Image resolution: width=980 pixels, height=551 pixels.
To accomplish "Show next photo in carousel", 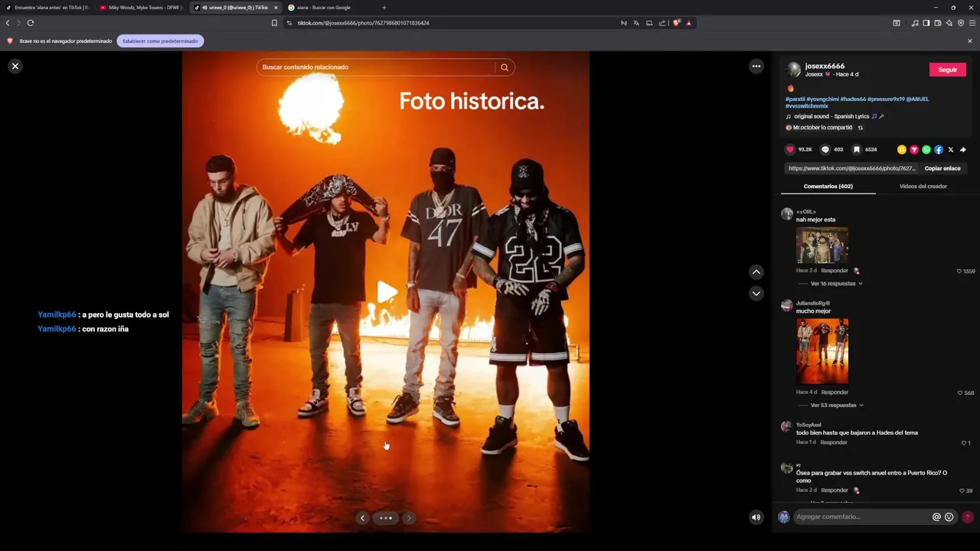I will click(x=409, y=518).
